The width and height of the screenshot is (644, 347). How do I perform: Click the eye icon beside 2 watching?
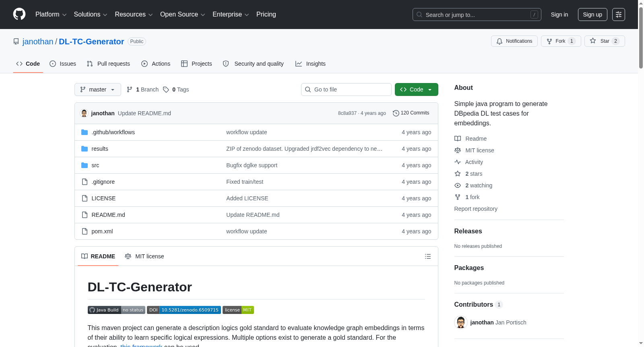[458, 185]
